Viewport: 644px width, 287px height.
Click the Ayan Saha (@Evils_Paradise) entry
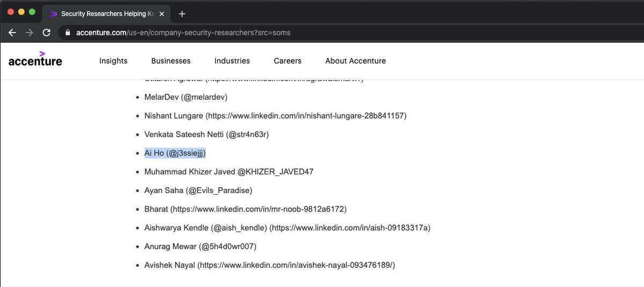198,190
